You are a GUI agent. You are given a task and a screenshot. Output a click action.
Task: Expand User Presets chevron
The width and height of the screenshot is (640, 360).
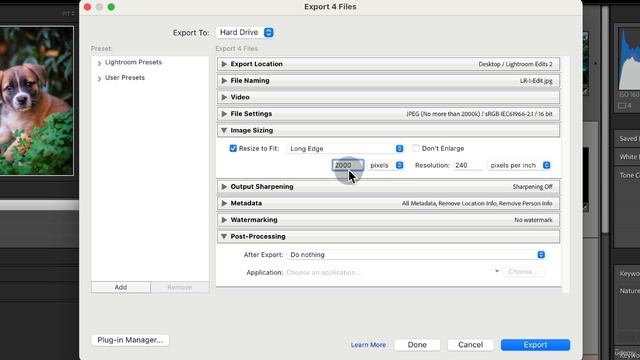pyautogui.click(x=99, y=78)
